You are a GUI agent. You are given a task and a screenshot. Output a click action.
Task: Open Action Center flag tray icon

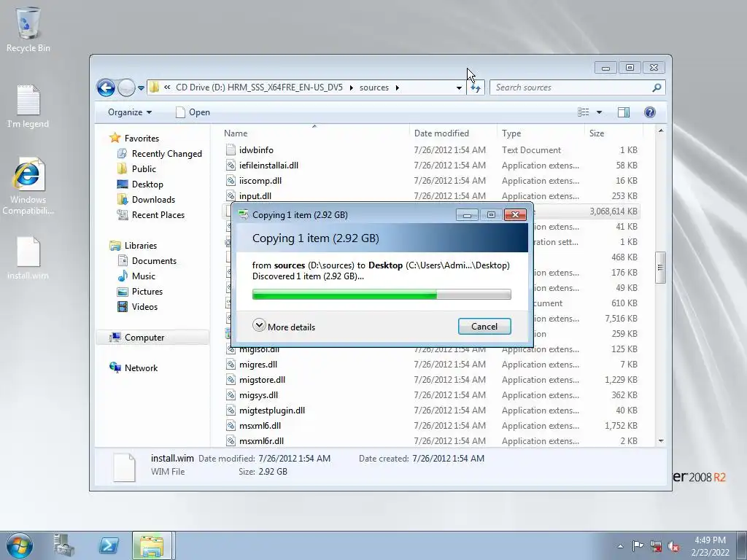point(638,546)
